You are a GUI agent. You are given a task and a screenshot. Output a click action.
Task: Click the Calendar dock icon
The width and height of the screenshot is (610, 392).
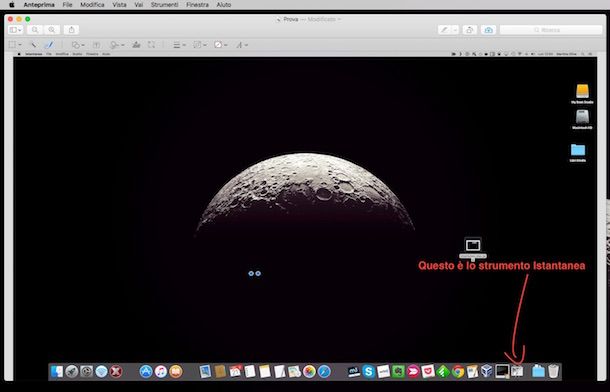[x=235, y=371]
